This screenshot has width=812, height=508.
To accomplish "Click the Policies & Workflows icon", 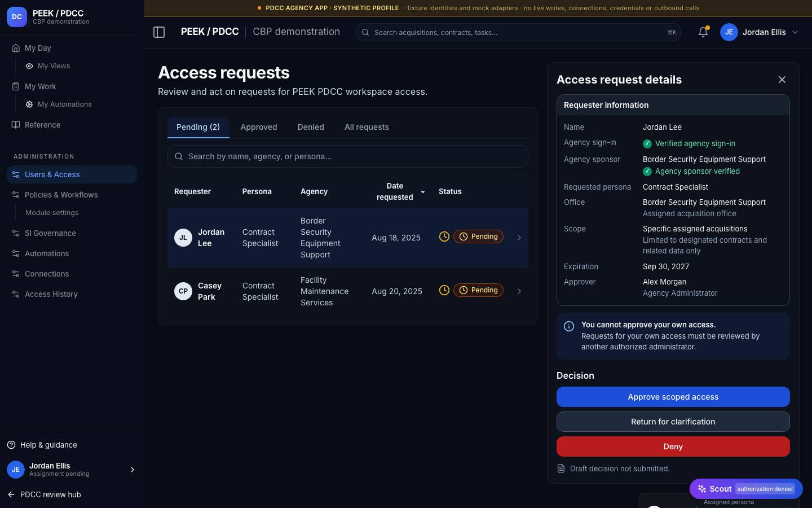I will [16, 195].
